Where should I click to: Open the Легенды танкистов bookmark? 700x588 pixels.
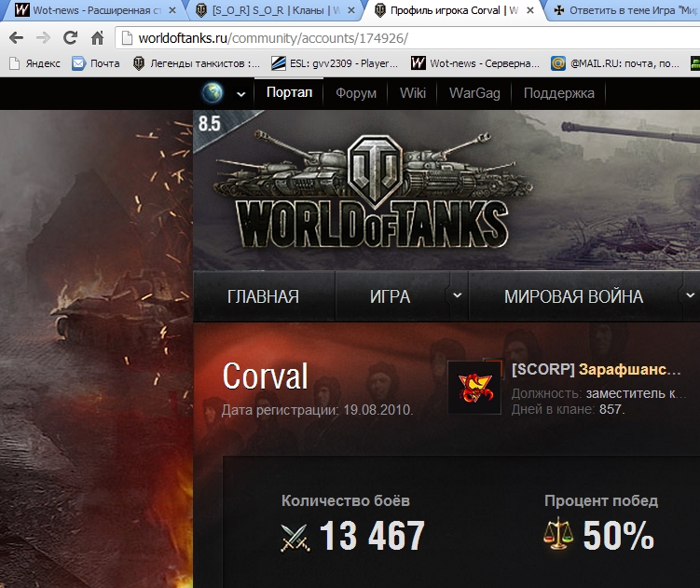tap(197, 63)
